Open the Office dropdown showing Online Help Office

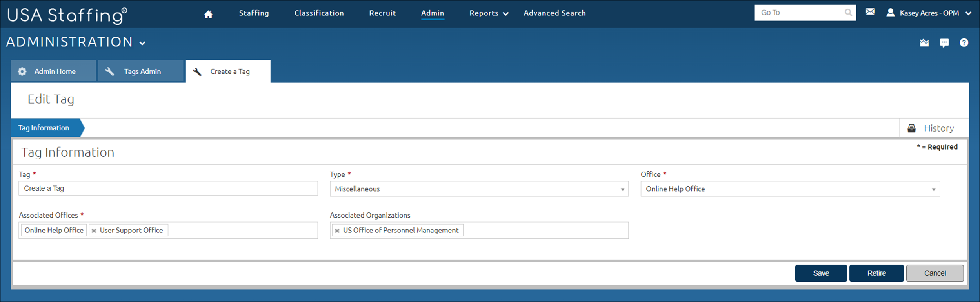[790, 189]
